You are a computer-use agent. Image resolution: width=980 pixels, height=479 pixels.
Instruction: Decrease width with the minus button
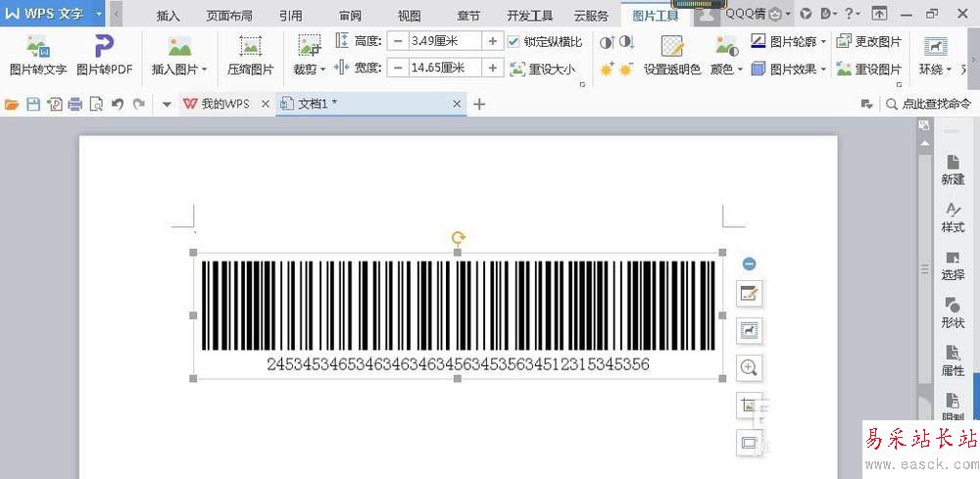click(x=398, y=68)
